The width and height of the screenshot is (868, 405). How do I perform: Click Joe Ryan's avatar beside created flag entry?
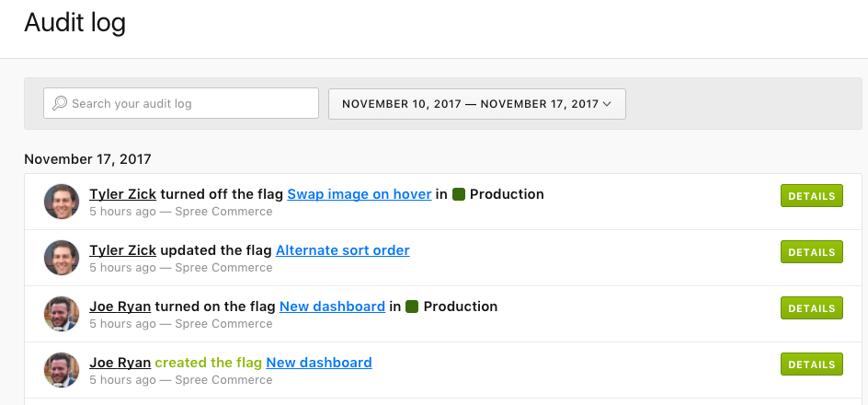pos(62,370)
